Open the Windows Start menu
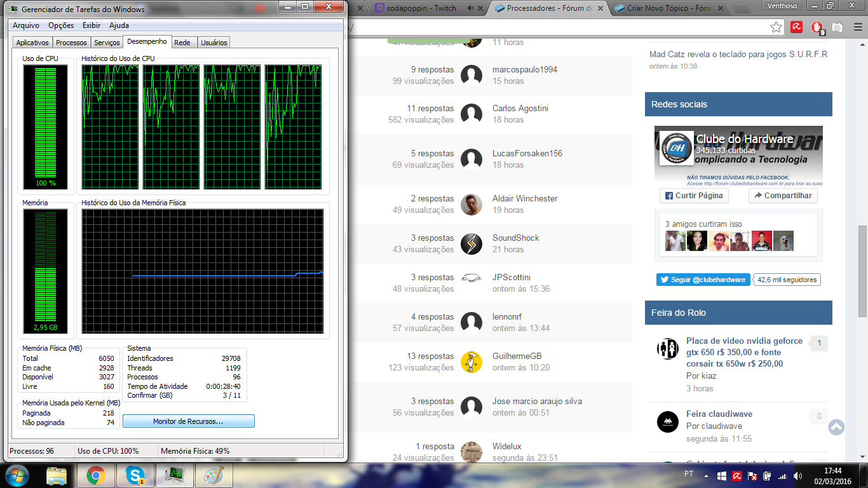The image size is (868, 488). [x=16, y=475]
